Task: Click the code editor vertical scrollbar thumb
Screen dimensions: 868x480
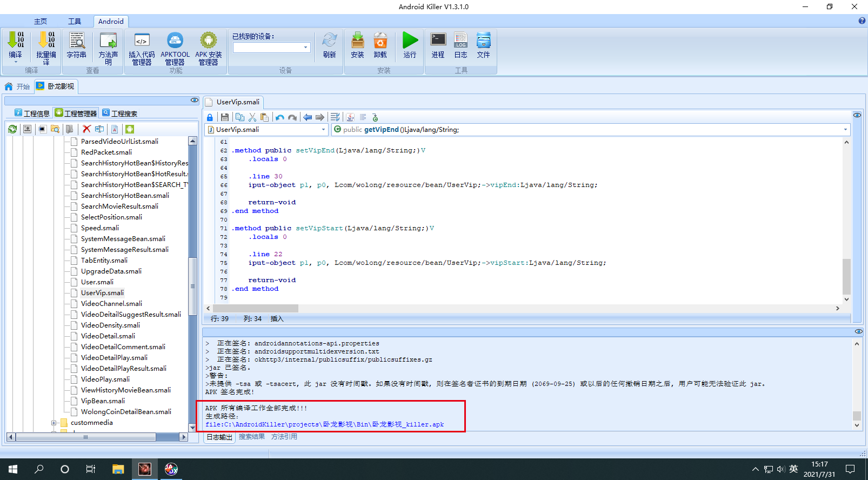Action: (846, 276)
